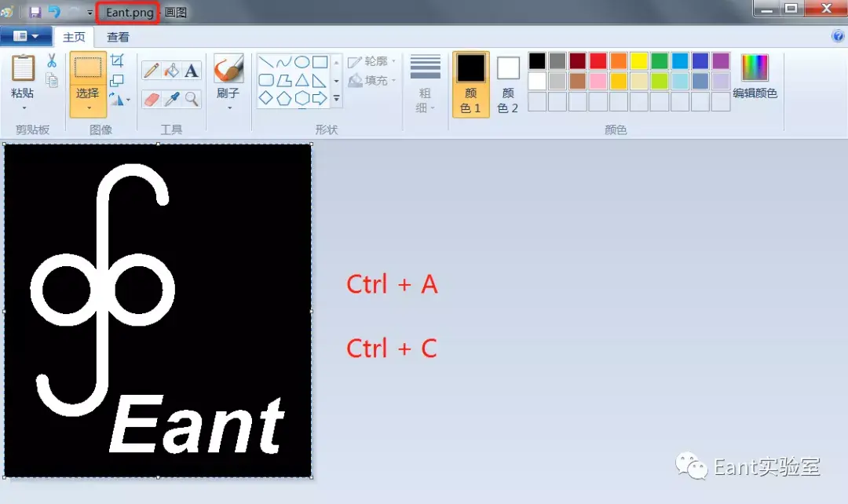Open the Customize Quick Access Toolbar dropdown
The image size is (848, 504).
point(90,13)
